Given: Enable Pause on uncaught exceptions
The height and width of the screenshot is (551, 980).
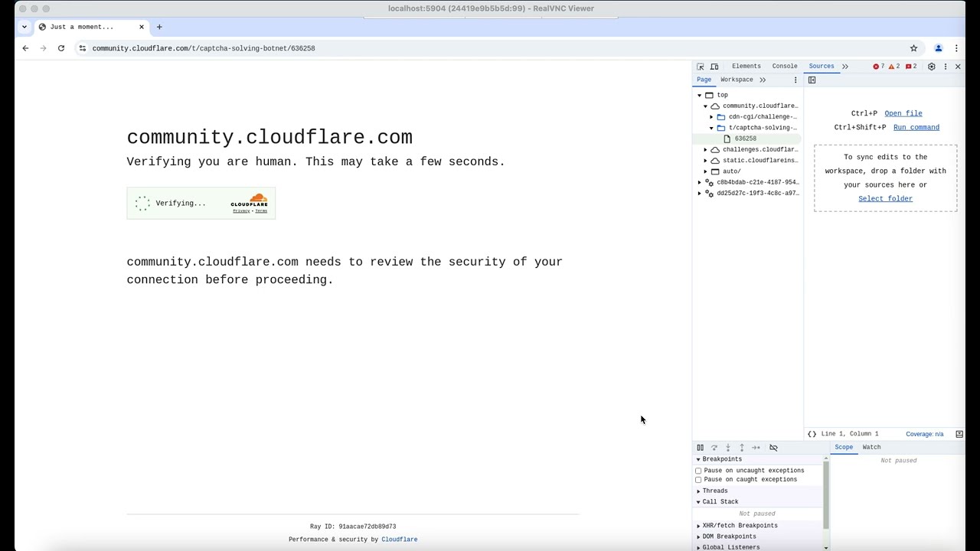Looking at the screenshot, I should 698,471.
